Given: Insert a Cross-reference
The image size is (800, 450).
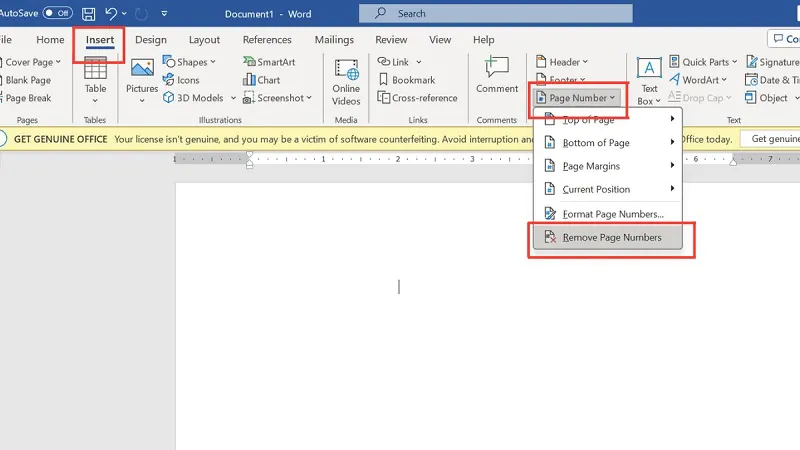Looking at the screenshot, I should coord(417,98).
